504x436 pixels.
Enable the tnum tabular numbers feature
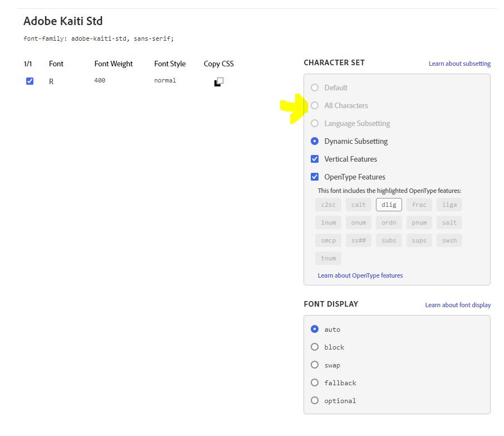pyautogui.click(x=328, y=258)
